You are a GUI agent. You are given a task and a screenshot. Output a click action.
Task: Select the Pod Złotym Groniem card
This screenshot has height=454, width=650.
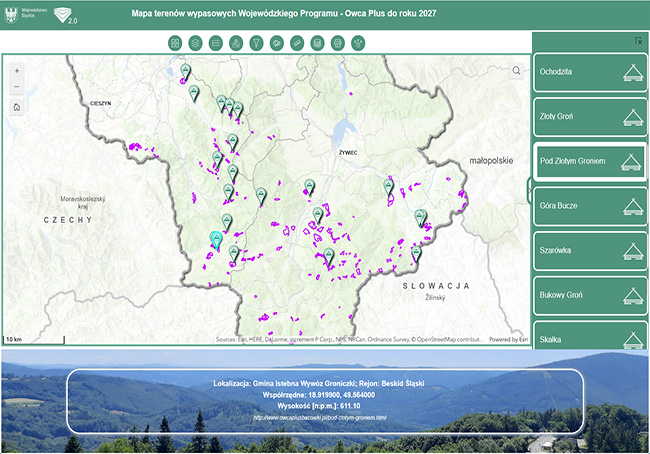click(x=590, y=161)
